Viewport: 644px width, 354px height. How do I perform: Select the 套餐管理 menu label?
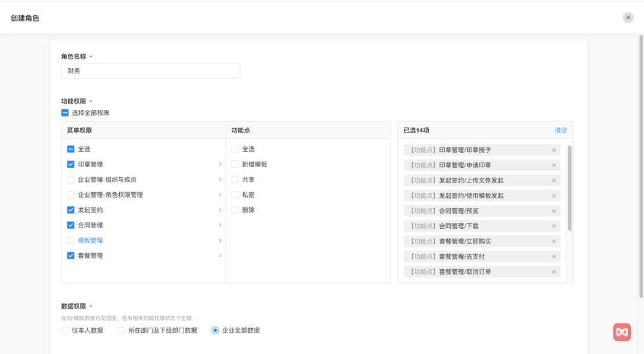click(x=91, y=256)
